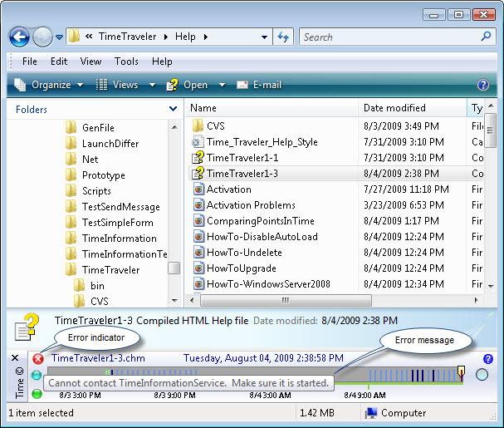Collapse the Folders pane chevron
The image size is (504, 428).
pos(173,109)
